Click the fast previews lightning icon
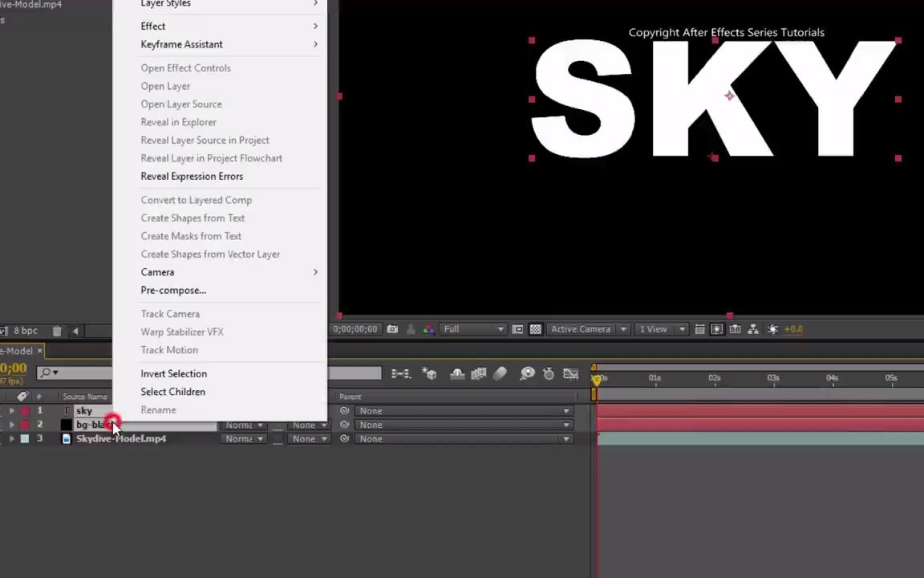This screenshot has height=578, width=924. [x=772, y=328]
